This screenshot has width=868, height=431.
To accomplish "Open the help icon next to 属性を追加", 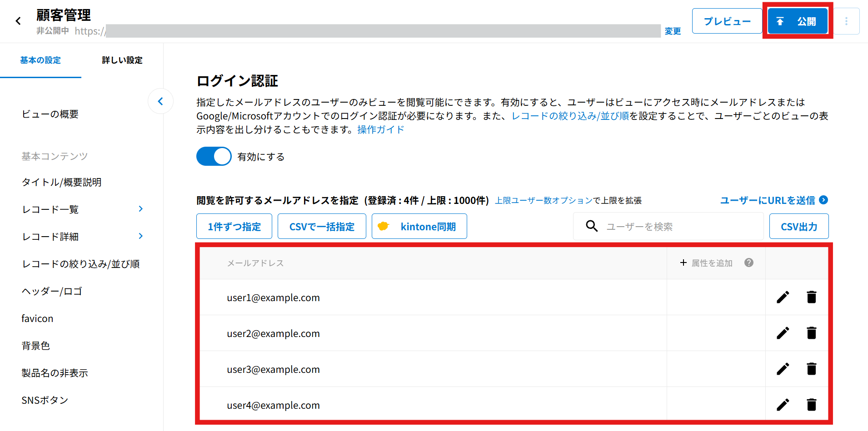I will pyautogui.click(x=749, y=263).
